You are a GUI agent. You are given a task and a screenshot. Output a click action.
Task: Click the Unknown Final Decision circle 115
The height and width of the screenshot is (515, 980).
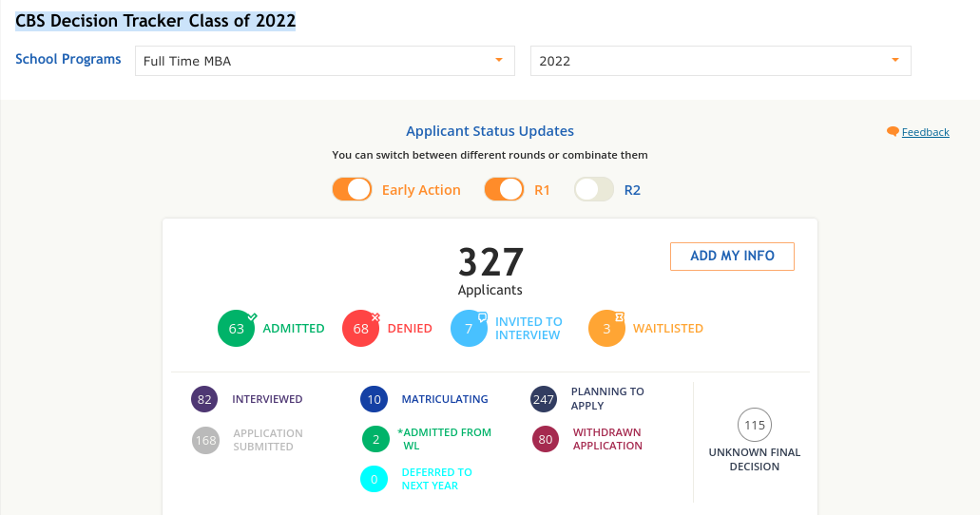click(755, 425)
